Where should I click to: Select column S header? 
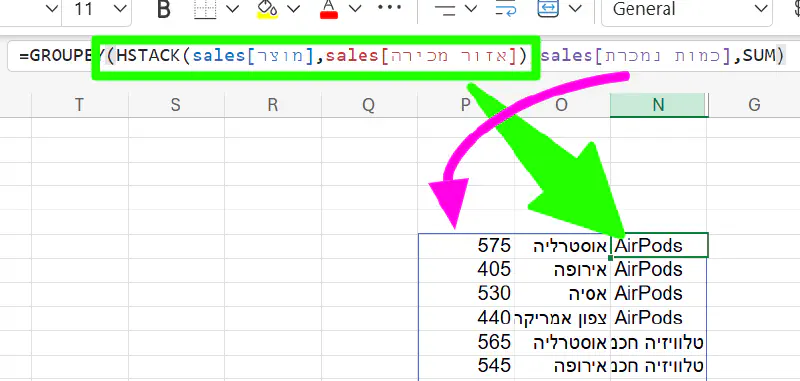[x=176, y=105]
